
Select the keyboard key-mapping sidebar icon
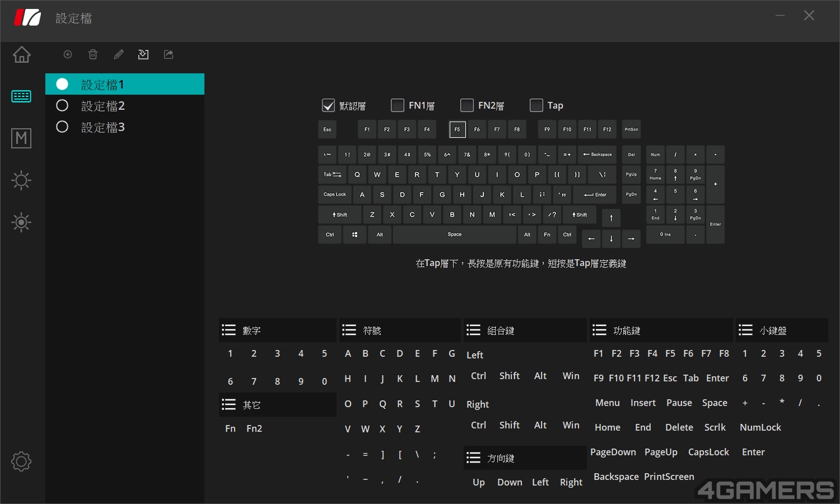[21, 96]
